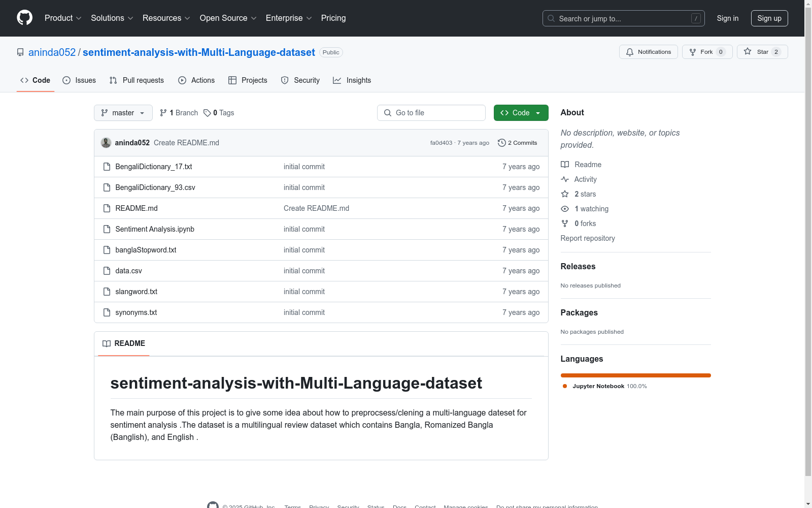
Task: Switch to the Actions tab
Action: coord(196,80)
